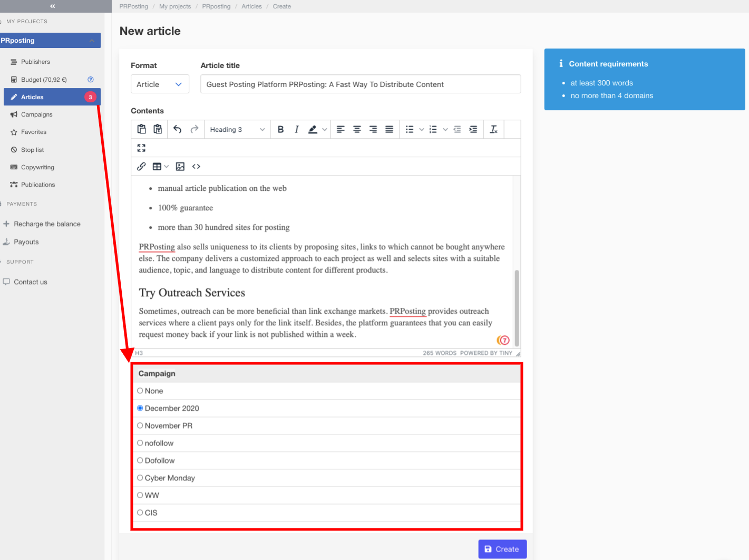Open the Heading 3 block format dropdown
Image resolution: width=749 pixels, height=560 pixels.
237,129
